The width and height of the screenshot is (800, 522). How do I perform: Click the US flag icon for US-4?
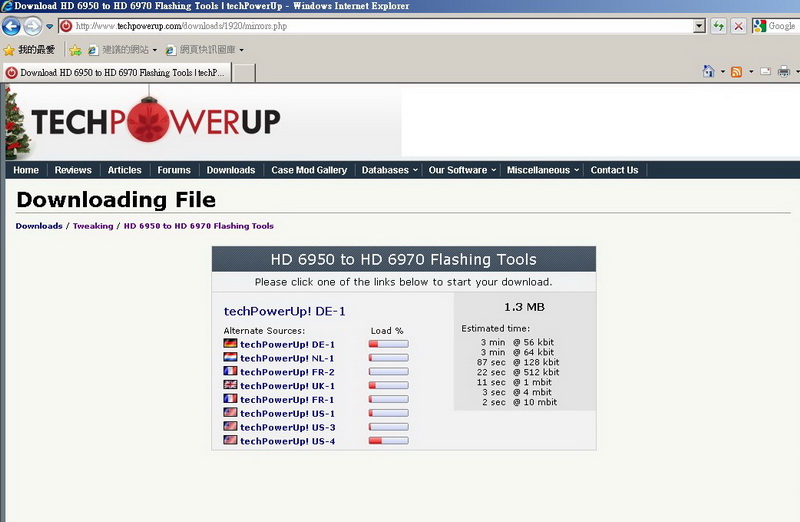(x=230, y=440)
